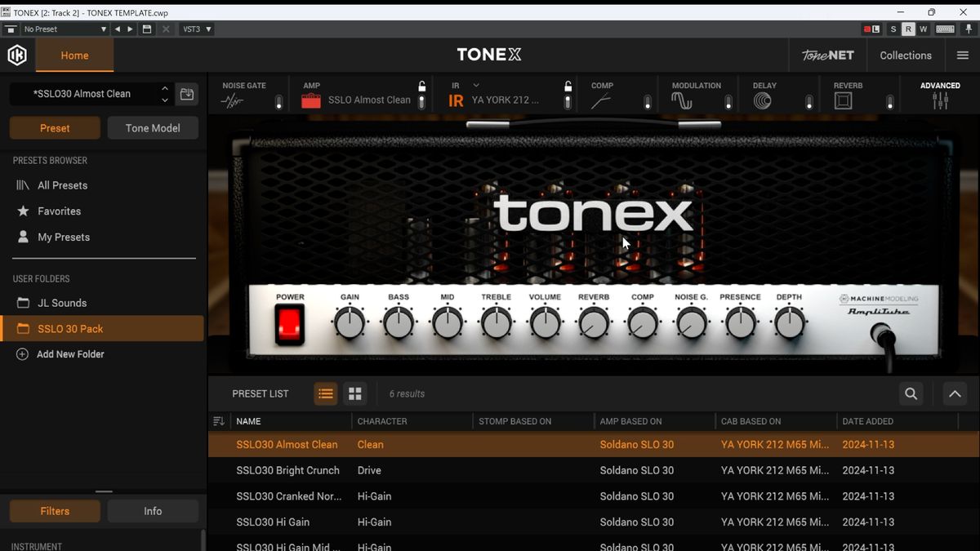Click the pin icon in host toolbar
The image size is (980, 551).
[968, 29]
